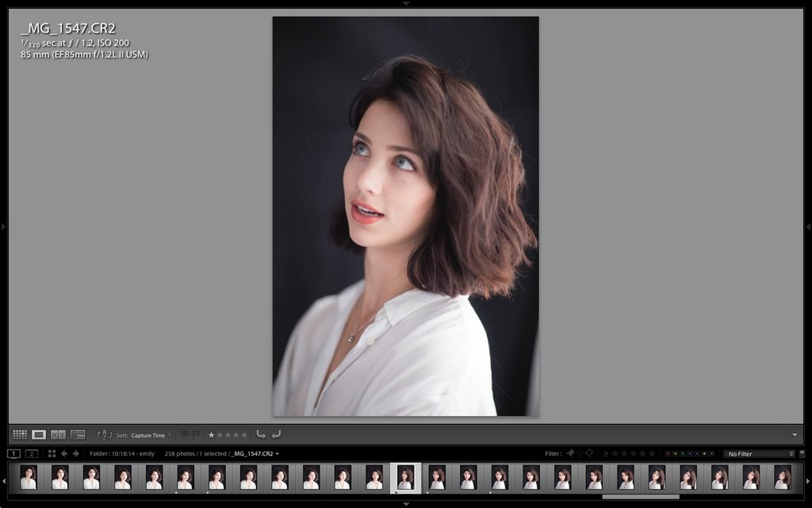
Task: Rotate photo counter-clockwise
Action: tap(261, 435)
